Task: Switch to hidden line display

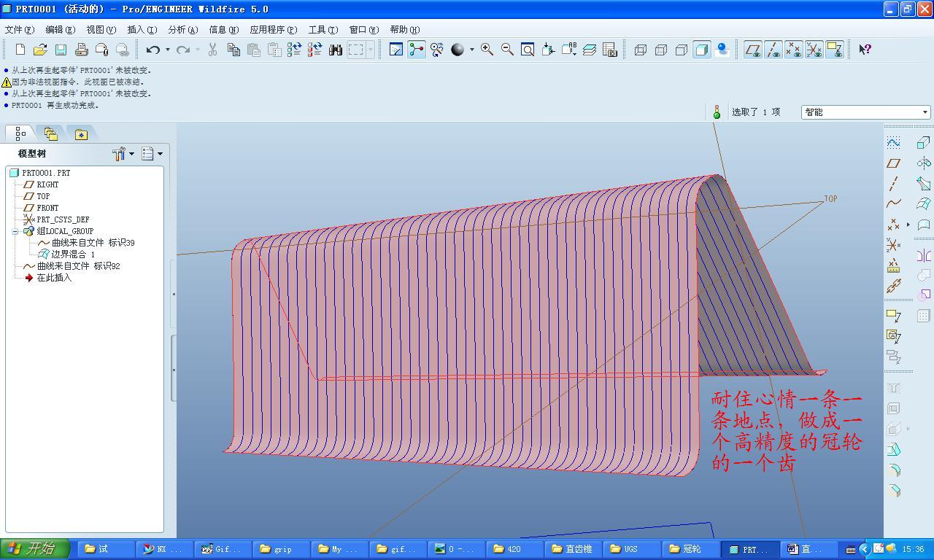Action: pos(661,50)
